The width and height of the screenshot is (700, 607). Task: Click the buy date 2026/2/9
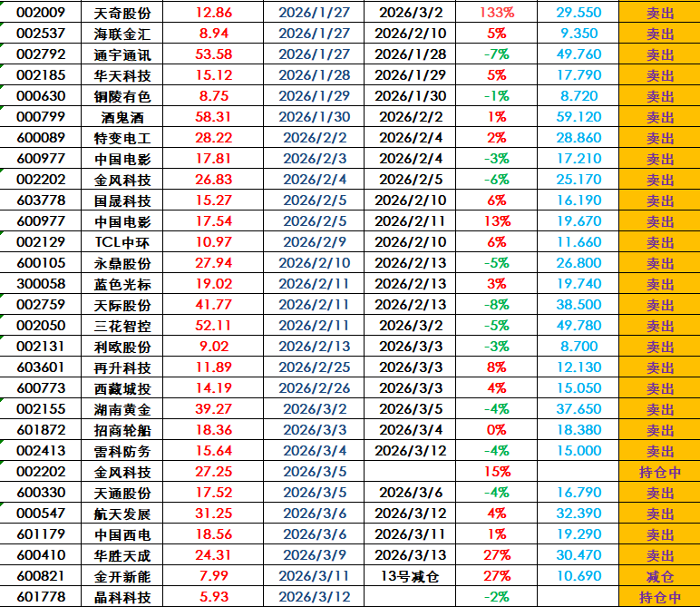coord(315,242)
